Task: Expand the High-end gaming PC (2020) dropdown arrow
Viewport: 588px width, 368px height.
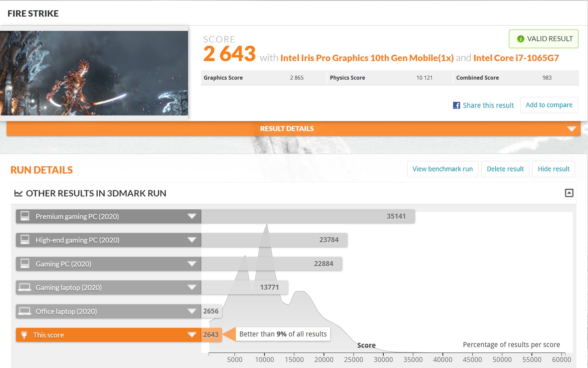Action: point(192,240)
